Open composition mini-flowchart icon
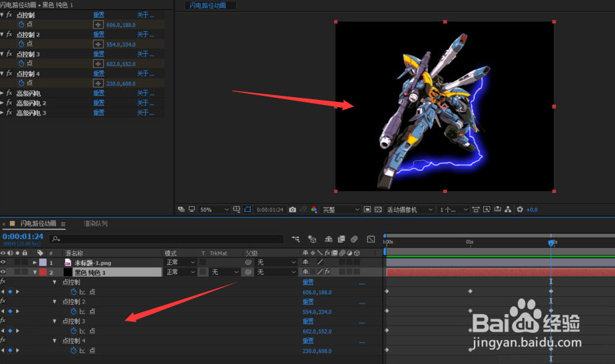Viewport: 615px width, 364px height. coord(296,239)
